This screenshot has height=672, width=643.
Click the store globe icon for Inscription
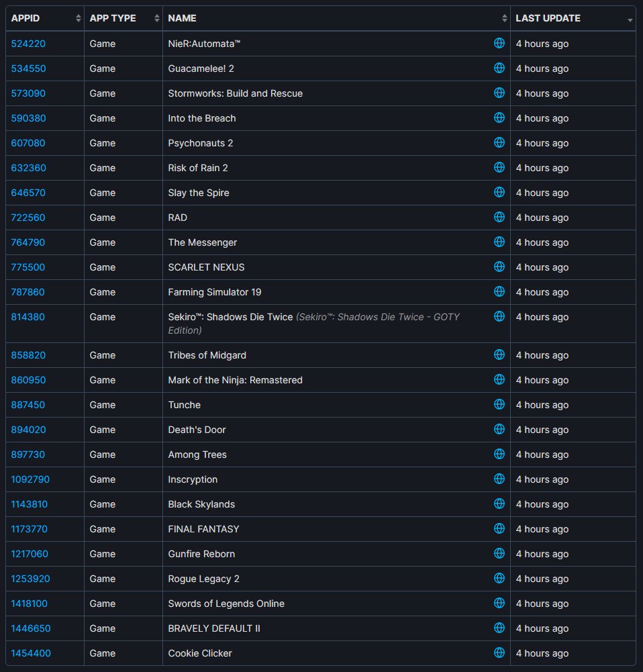pos(499,479)
